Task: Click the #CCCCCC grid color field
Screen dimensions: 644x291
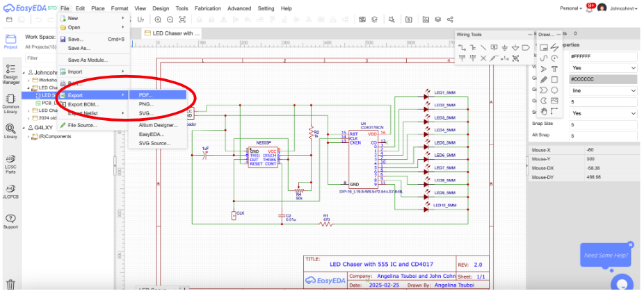Action: coord(602,79)
